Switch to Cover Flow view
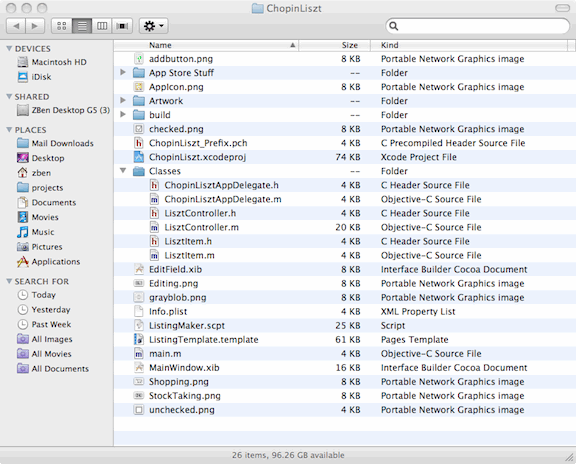 [x=122, y=26]
